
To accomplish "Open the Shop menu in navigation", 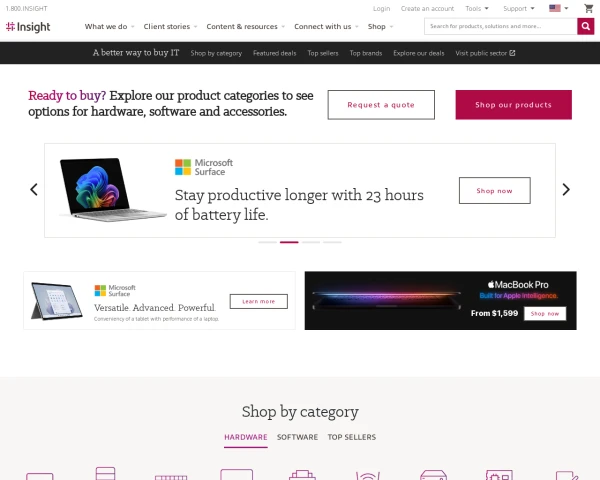I will pos(380,26).
